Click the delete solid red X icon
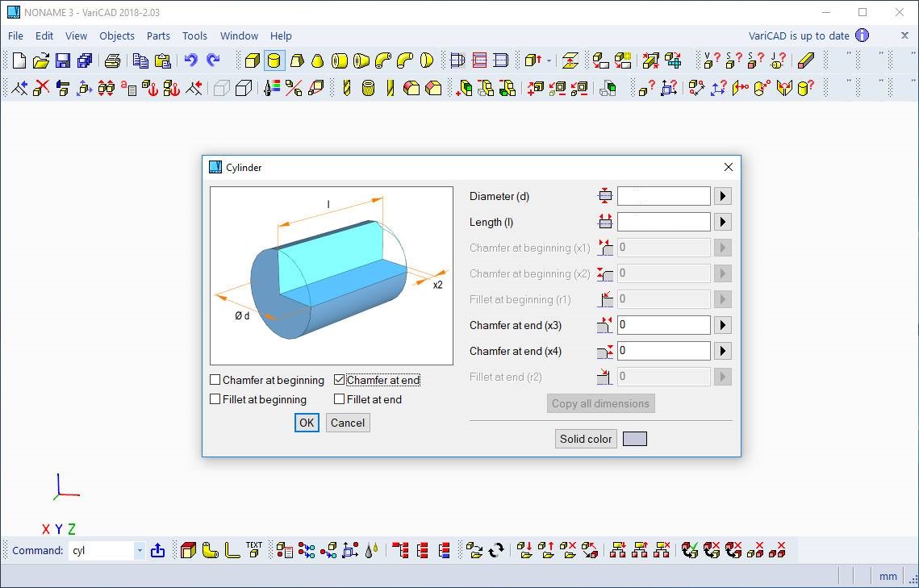Image resolution: width=919 pixels, height=588 pixels. pos(41,88)
